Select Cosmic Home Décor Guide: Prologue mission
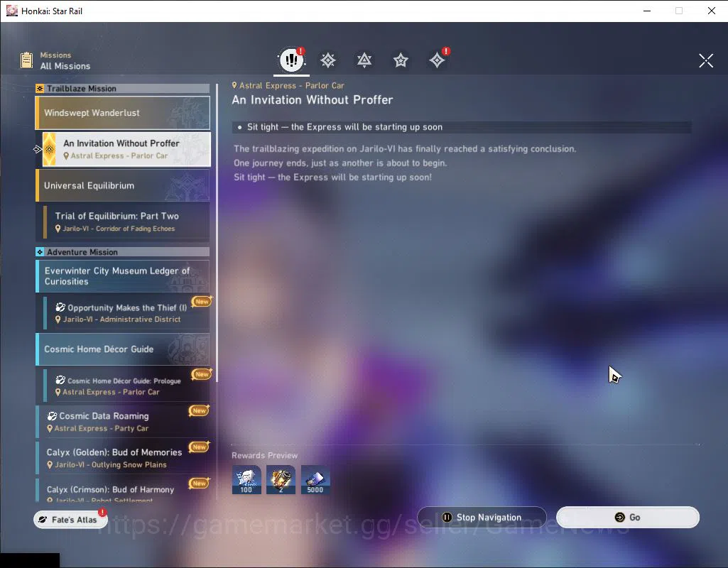The image size is (728, 568). [x=126, y=386]
